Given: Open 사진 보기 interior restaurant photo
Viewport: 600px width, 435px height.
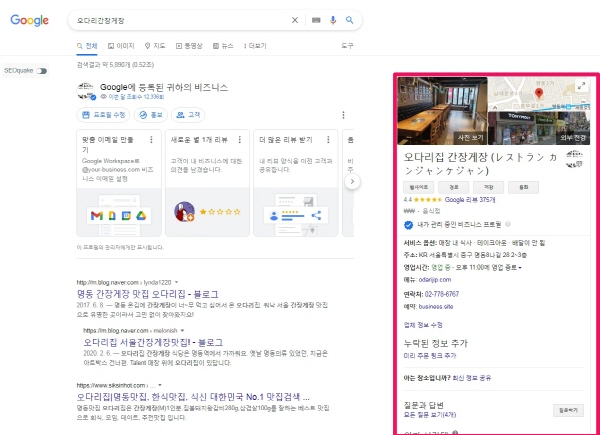Looking at the screenshot, I should (x=442, y=111).
